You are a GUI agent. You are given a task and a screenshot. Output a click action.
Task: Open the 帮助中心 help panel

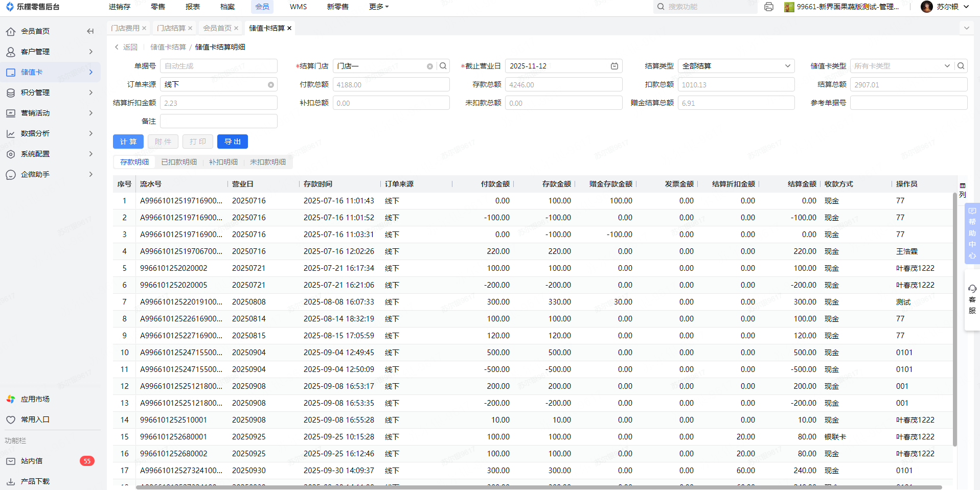point(972,234)
